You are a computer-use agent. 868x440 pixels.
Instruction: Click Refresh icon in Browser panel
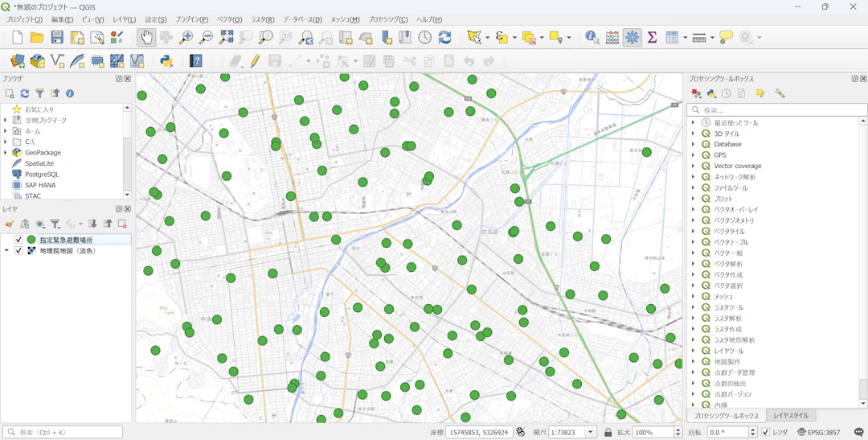[x=24, y=93]
